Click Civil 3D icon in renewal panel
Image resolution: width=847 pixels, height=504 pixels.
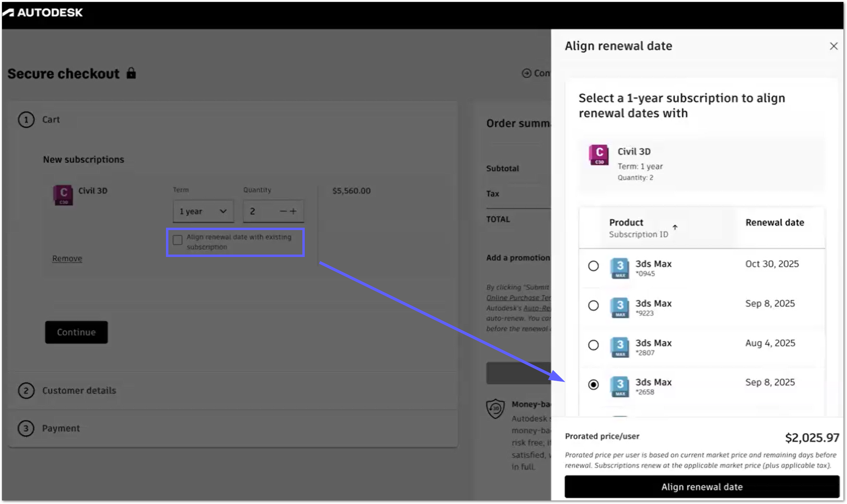(599, 155)
